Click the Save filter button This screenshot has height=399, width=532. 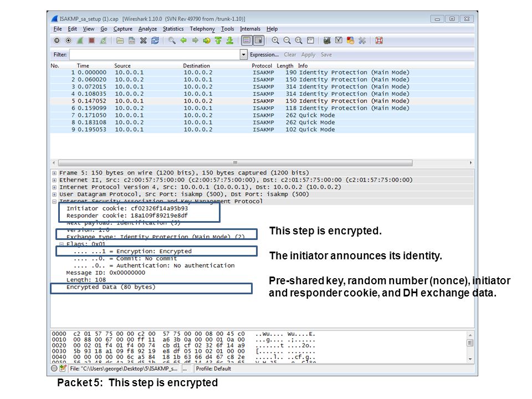point(326,55)
